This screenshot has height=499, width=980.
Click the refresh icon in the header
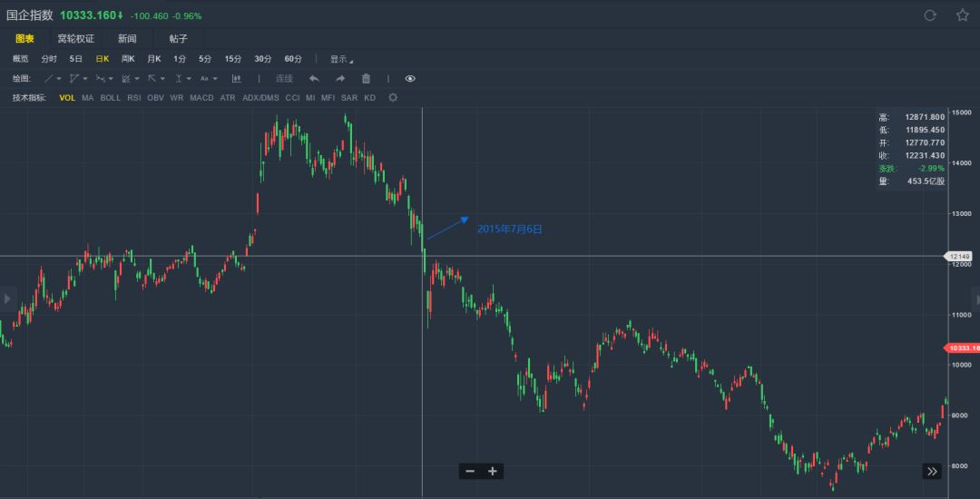[x=929, y=15]
